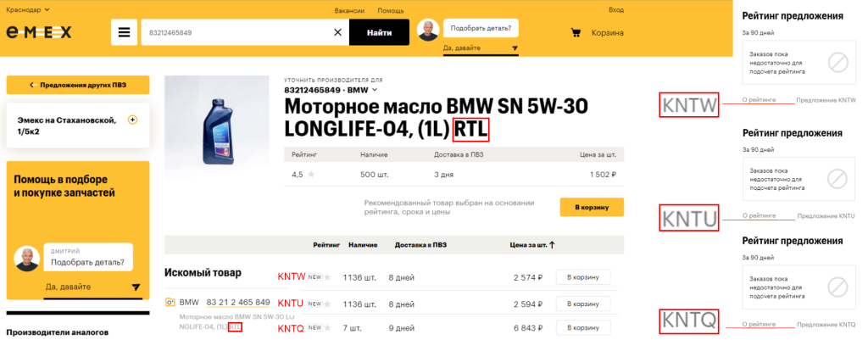Click the sidebar 'Подобрать деталь?' bubble
Screen dimensions: 868x340
click(x=87, y=257)
